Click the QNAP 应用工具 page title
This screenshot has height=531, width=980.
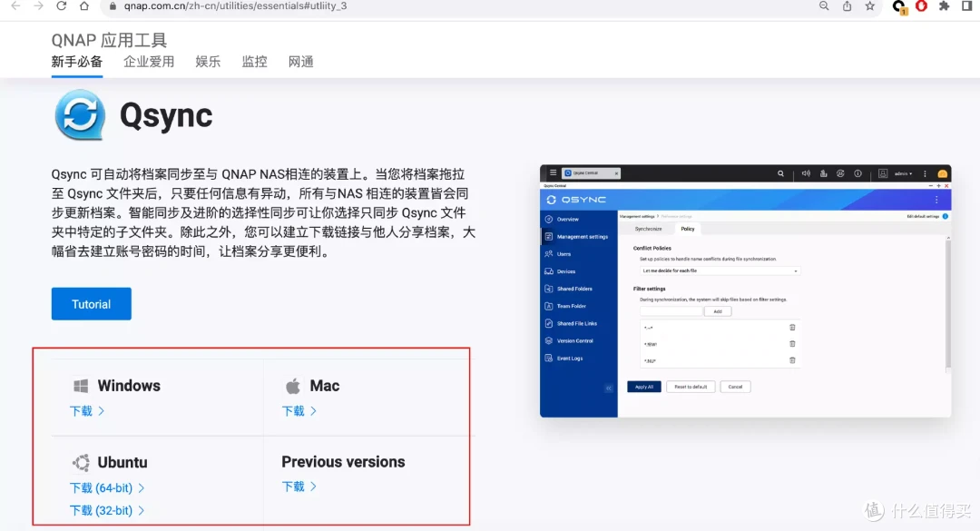[x=109, y=40]
